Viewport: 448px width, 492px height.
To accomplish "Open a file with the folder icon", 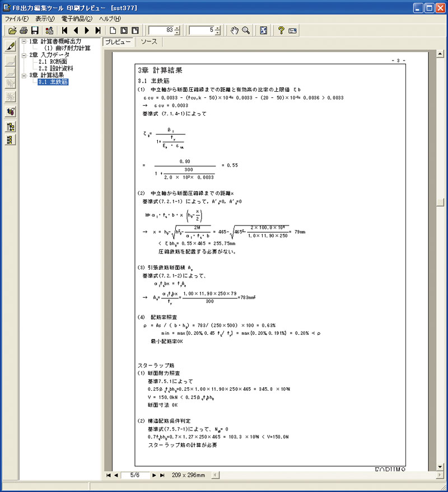I will pos(12,30).
